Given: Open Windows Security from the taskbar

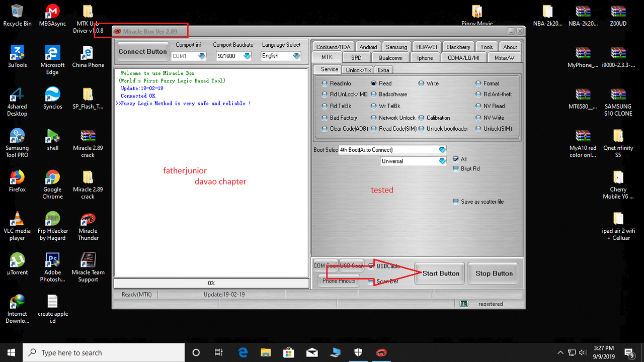Looking at the screenshot, I should point(358,352).
